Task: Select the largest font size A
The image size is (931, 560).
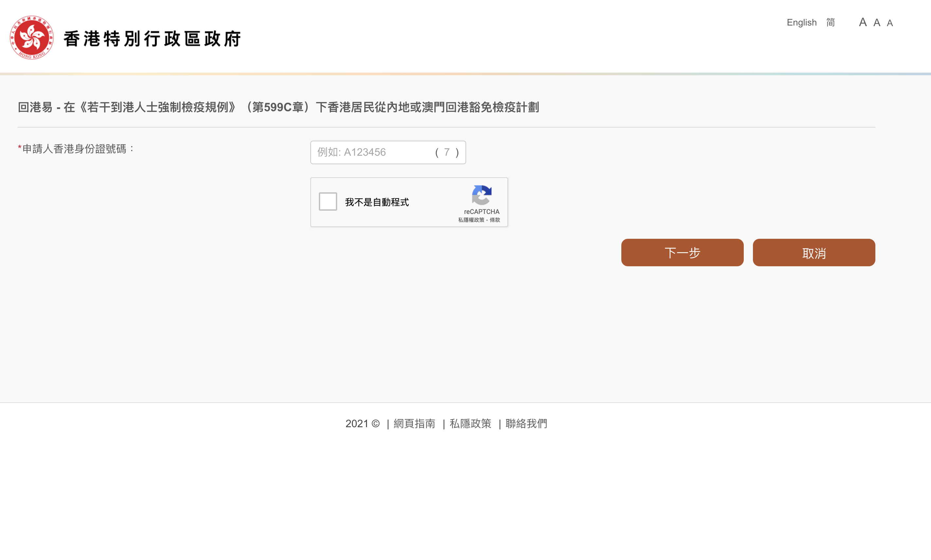Action: tap(863, 22)
